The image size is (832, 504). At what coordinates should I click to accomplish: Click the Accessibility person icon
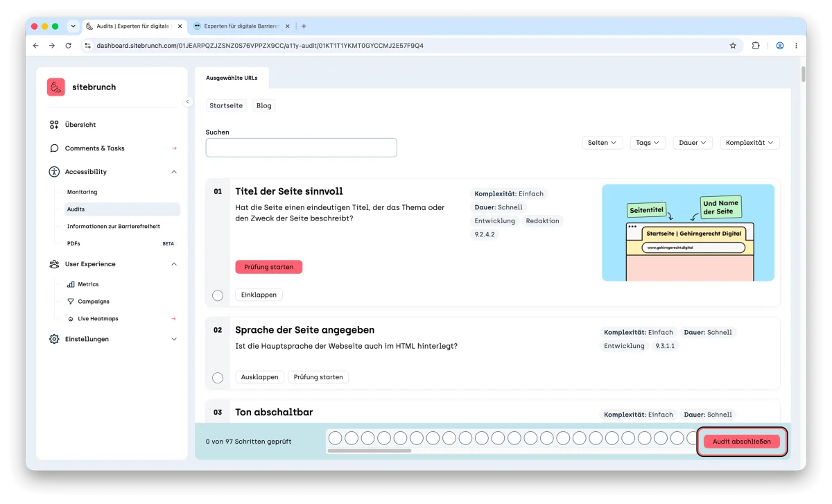(x=54, y=172)
